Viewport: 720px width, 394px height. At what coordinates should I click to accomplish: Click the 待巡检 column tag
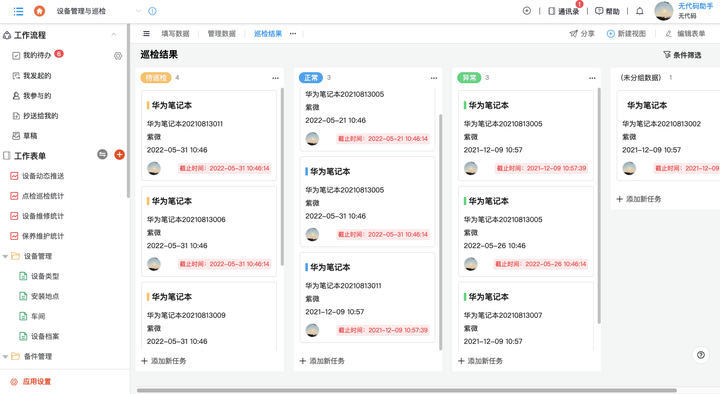pos(156,78)
